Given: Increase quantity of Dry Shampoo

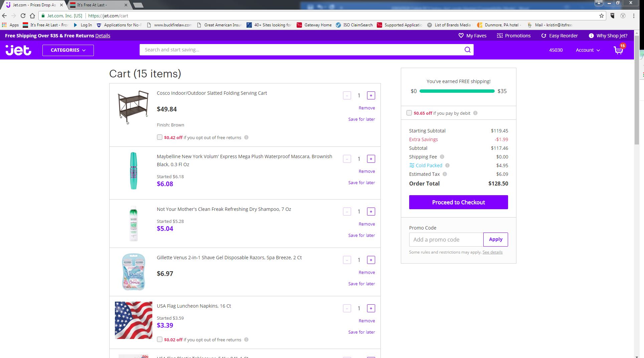Looking at the screenshot, I should 371,212.
